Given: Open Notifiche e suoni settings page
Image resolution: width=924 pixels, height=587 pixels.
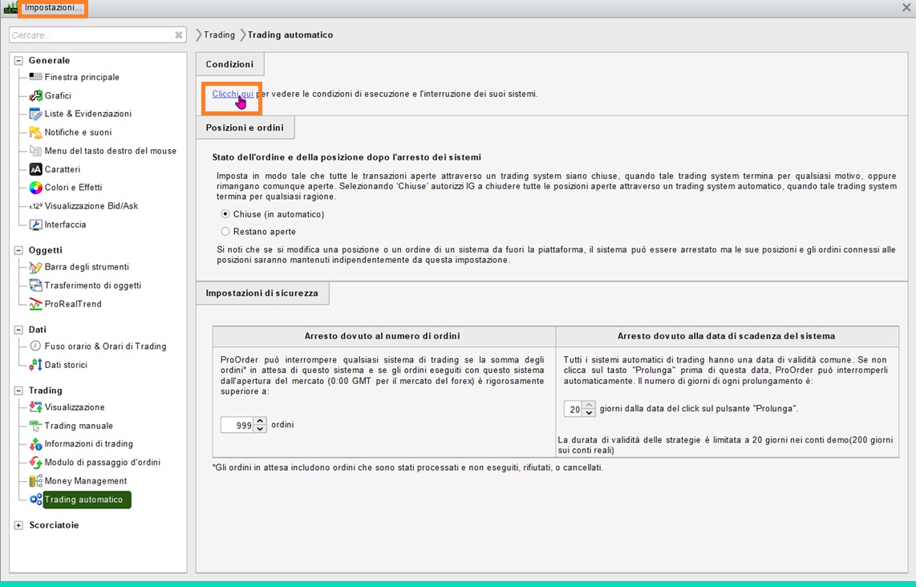Looking at the screenshot, I should coord(78,132).
